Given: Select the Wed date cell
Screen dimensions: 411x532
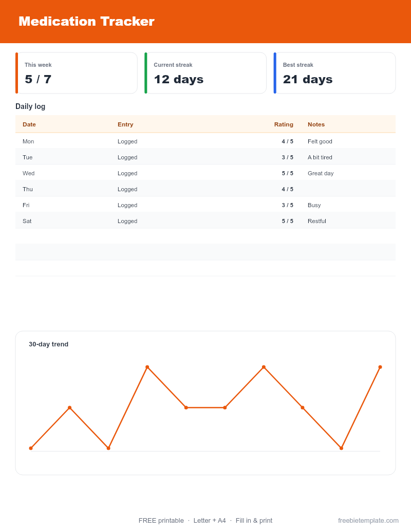Looking at the screenshot, I should pyautogui.click(x=28, y=173).
